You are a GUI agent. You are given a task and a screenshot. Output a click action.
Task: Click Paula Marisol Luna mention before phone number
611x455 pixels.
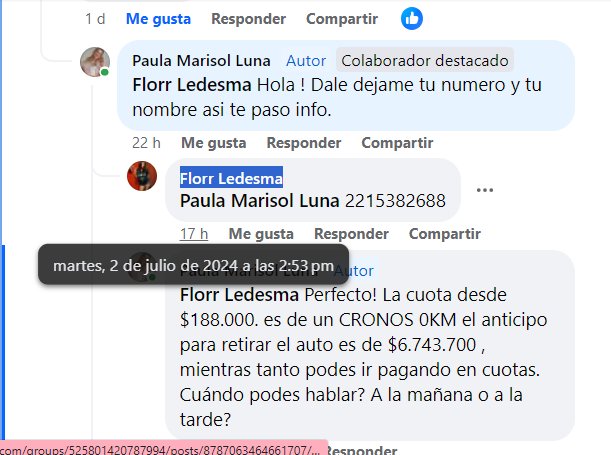point(260,201)
